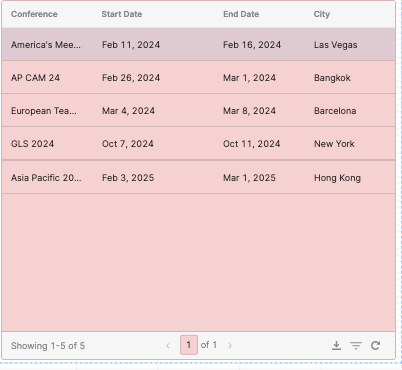Click the 'of 1' page count text

(209, 345)
